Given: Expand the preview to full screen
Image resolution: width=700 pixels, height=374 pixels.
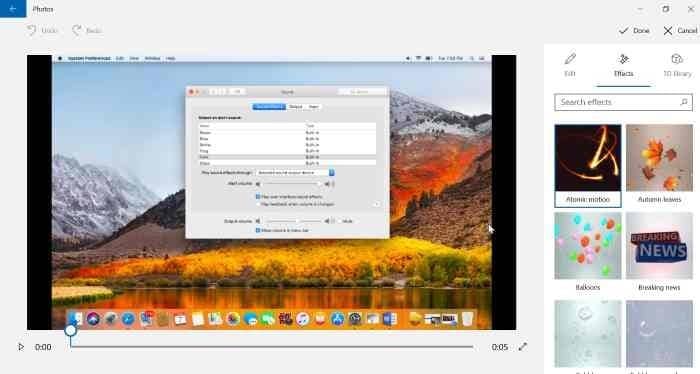Looking at the screenshot, I should pos(523,347).
